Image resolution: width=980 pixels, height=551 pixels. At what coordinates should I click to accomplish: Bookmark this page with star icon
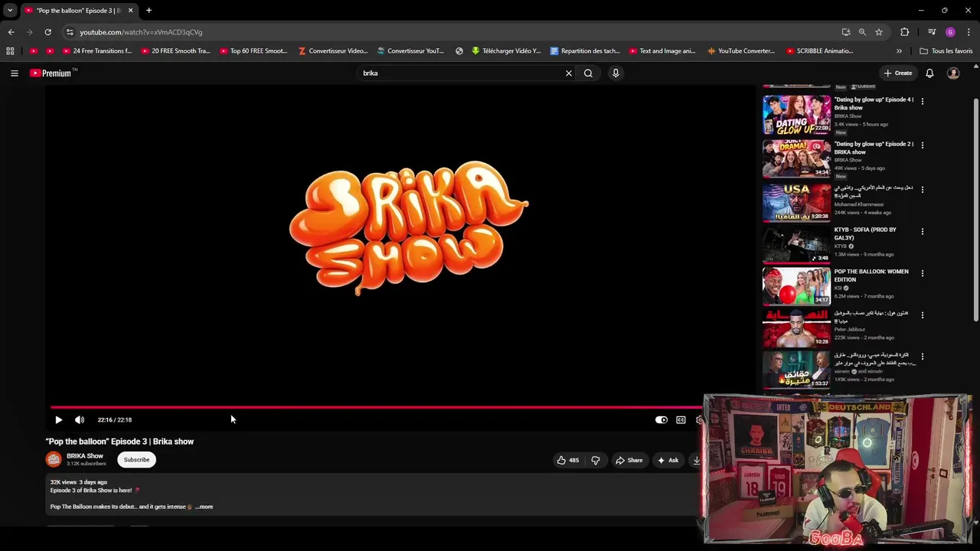coord(879,32)
